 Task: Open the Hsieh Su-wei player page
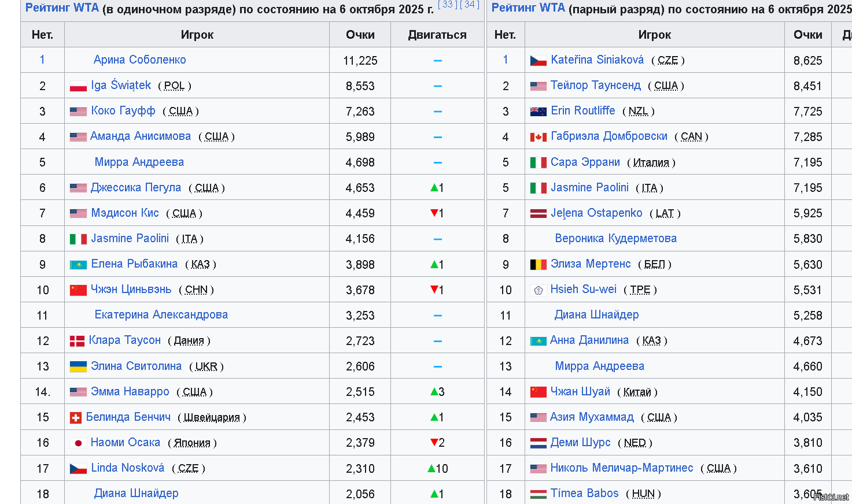point(583,289)
